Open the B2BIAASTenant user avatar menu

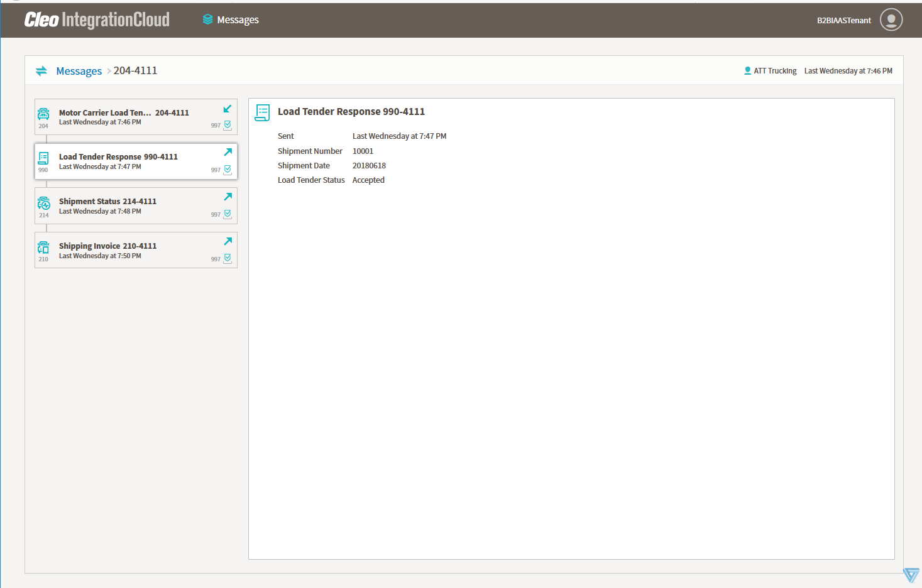(x=891, y=19)
